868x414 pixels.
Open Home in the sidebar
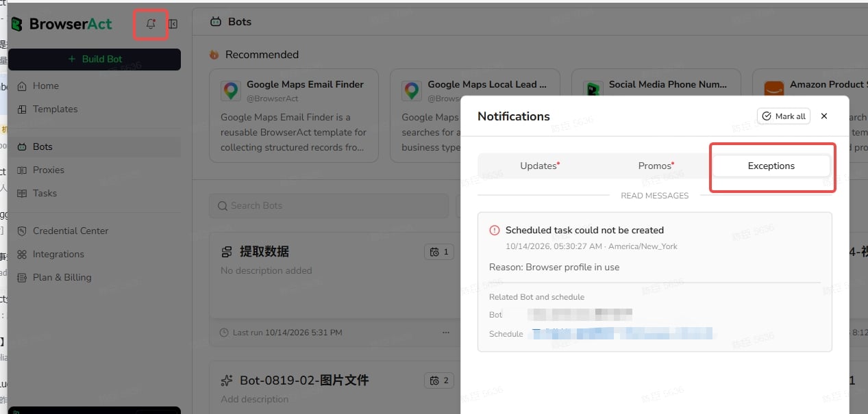point(95,86)
